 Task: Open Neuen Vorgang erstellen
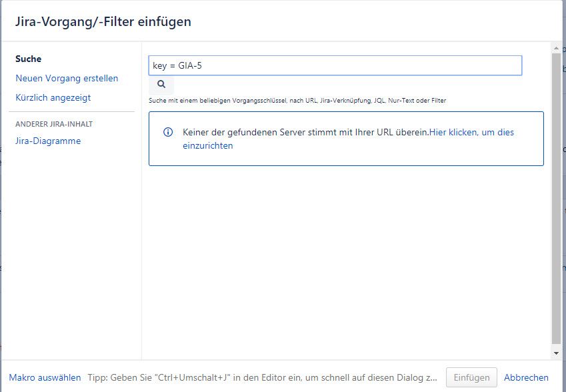(67, 78)
